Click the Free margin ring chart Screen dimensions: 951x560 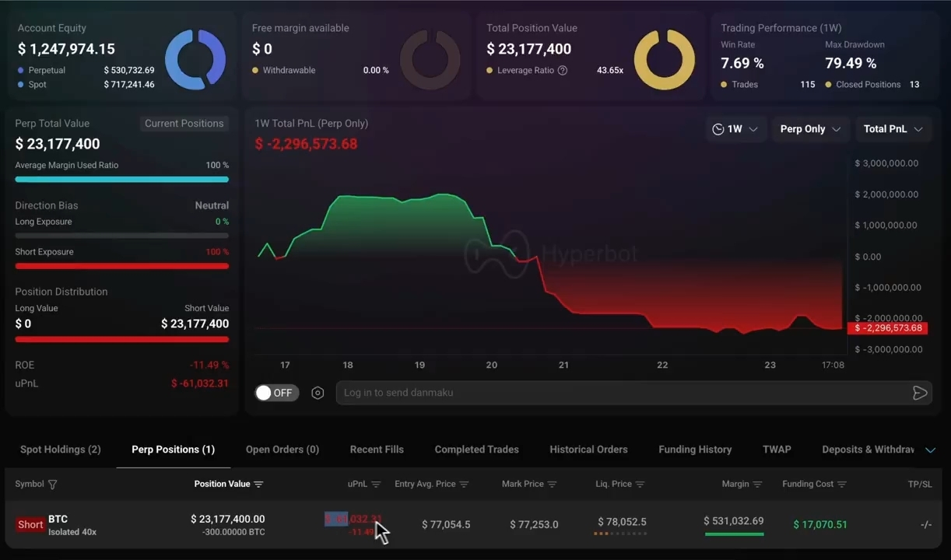tap(430, 60)
